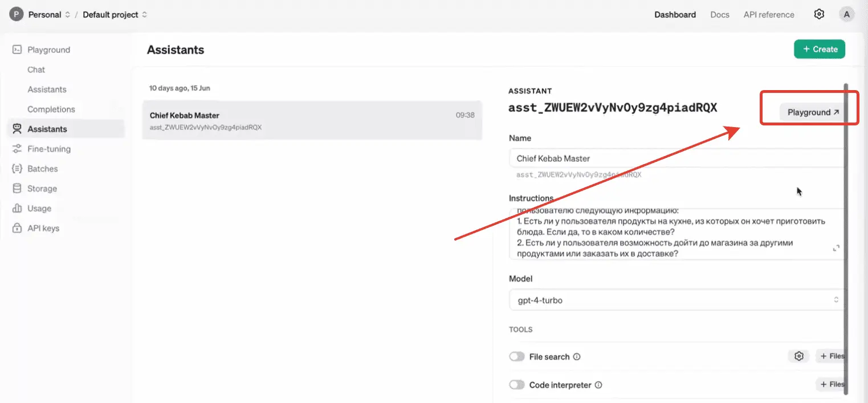
Task: Select Chat under Playground
Action: point(36,70)
